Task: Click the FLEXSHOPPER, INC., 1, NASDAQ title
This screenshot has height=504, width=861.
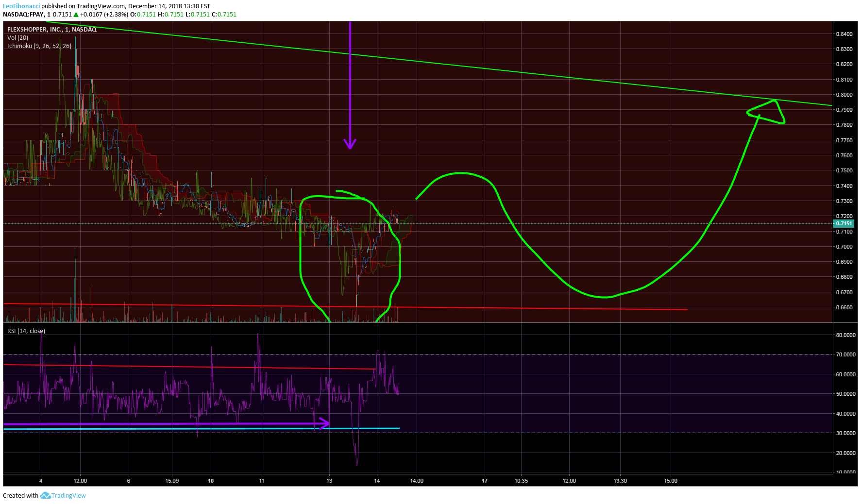Action: (52, 30)
